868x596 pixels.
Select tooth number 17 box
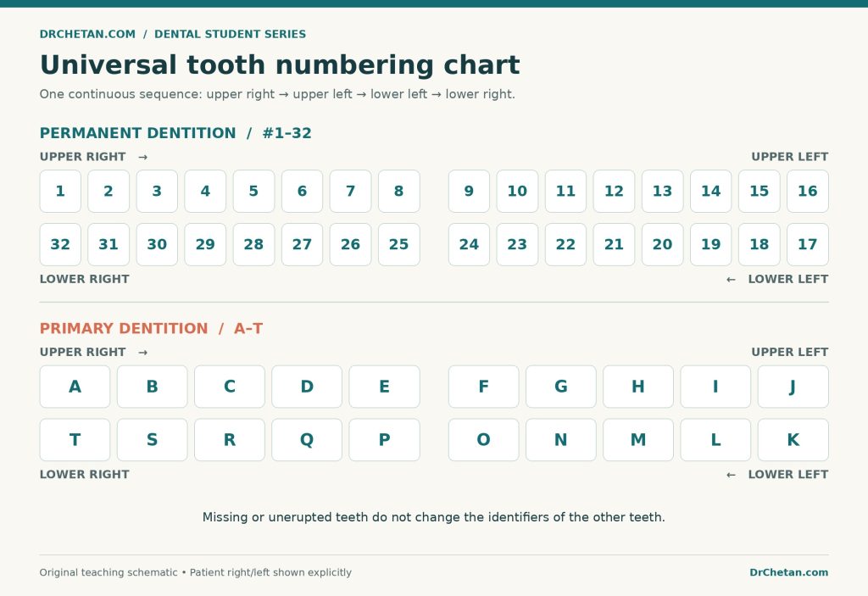pos(808,244)
